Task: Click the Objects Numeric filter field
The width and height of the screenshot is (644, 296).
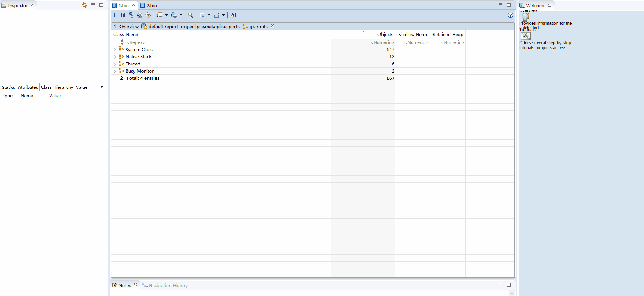Action: click(x=363, y=42)
